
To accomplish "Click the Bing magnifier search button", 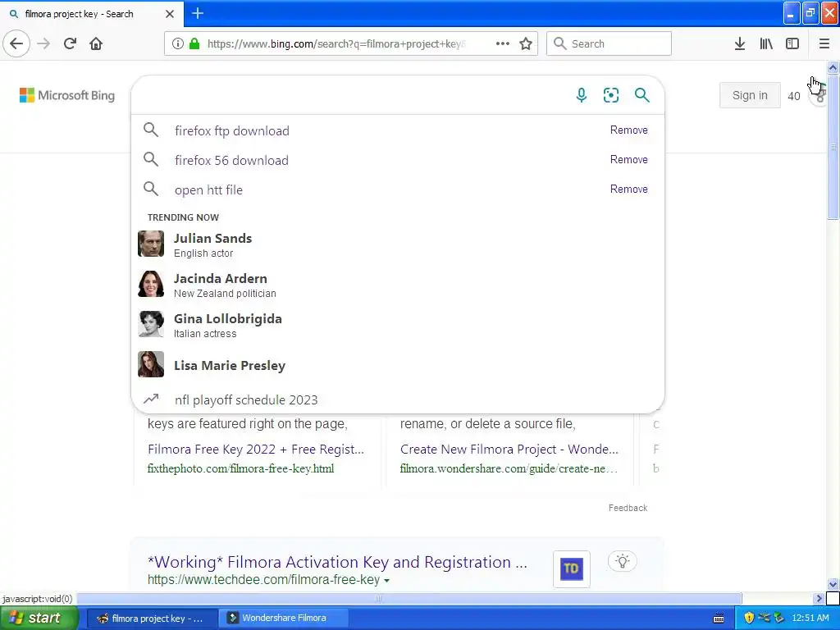I will (641, 95).
